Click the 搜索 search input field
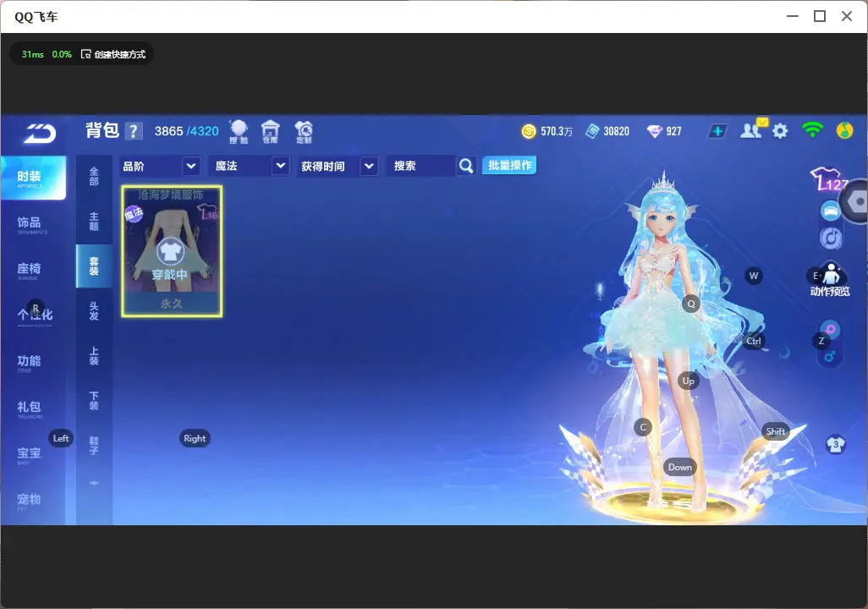The image size is (868, 609). pyautogui.click(x=422, y=166)
